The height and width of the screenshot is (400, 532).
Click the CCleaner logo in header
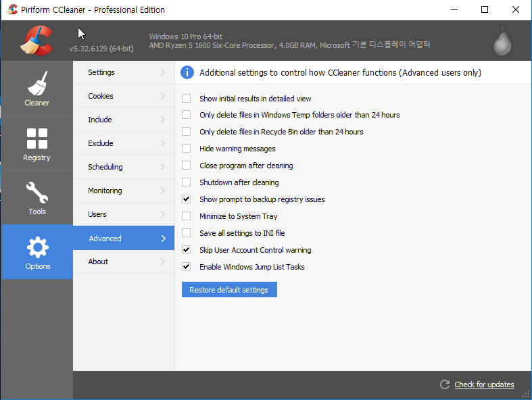[x=37, y=40]
